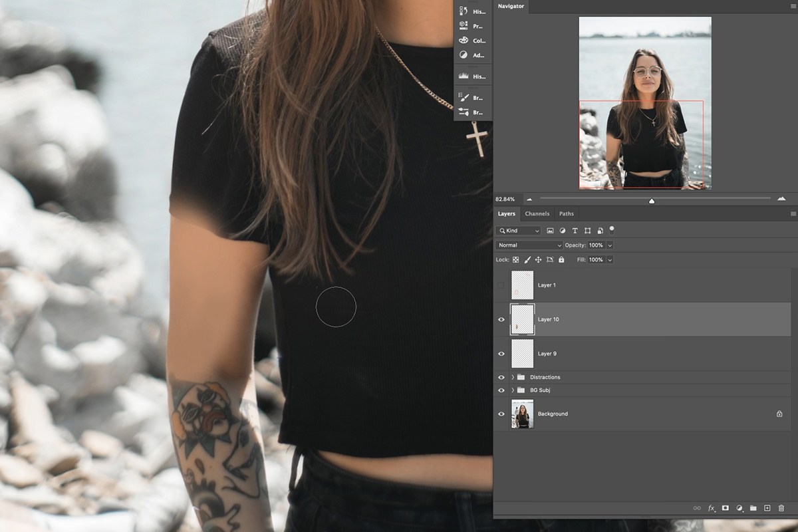Delete layer with trash icon

click(781, 508)
